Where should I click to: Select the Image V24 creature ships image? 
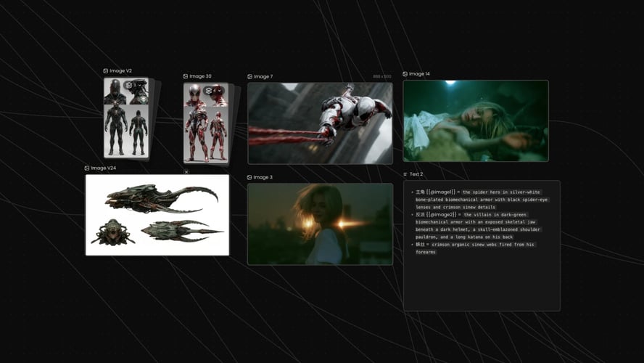[x=157, y=215]
